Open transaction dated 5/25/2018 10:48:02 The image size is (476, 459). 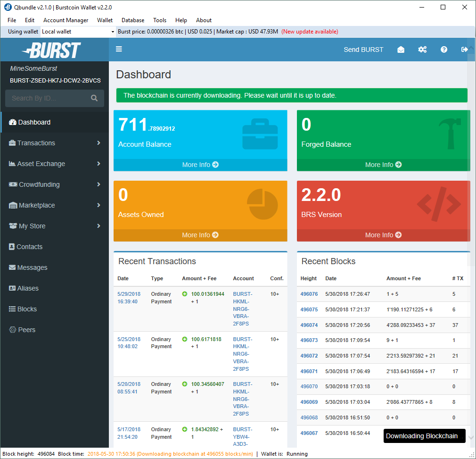[129, 342]
